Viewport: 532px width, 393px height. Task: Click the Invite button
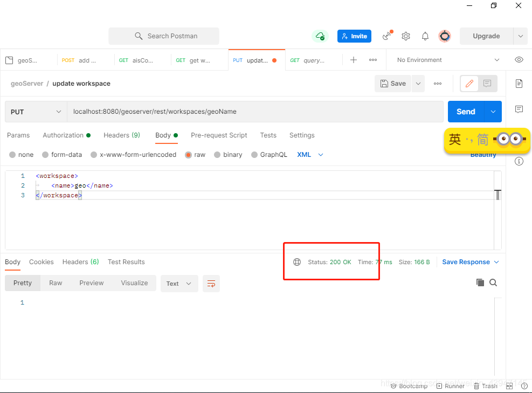pos(354,36)
